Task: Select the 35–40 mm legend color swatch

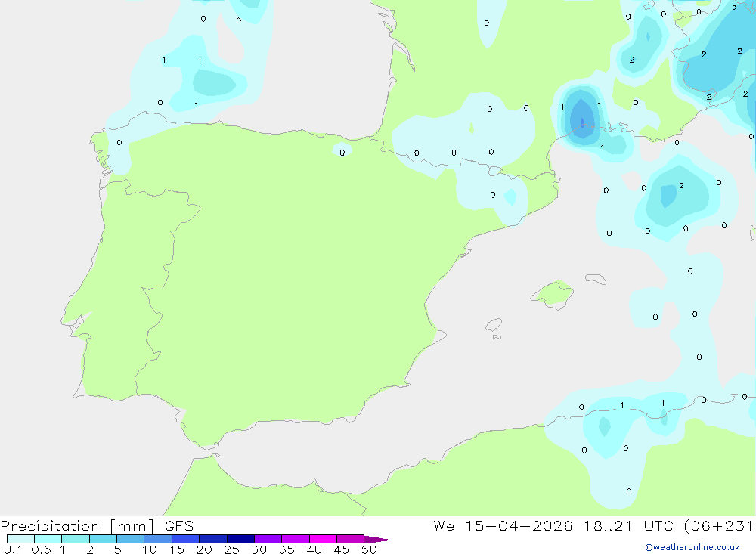Action: (296, 539)
